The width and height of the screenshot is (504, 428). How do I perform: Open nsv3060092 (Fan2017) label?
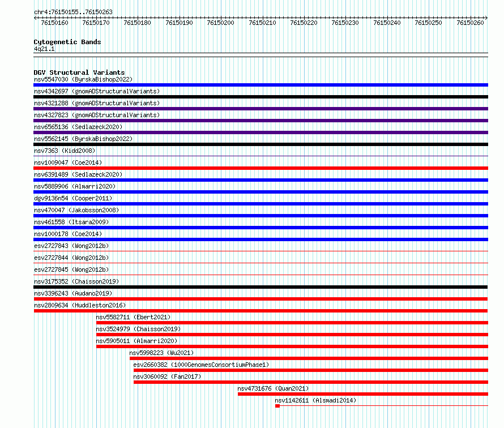(167, 376)
